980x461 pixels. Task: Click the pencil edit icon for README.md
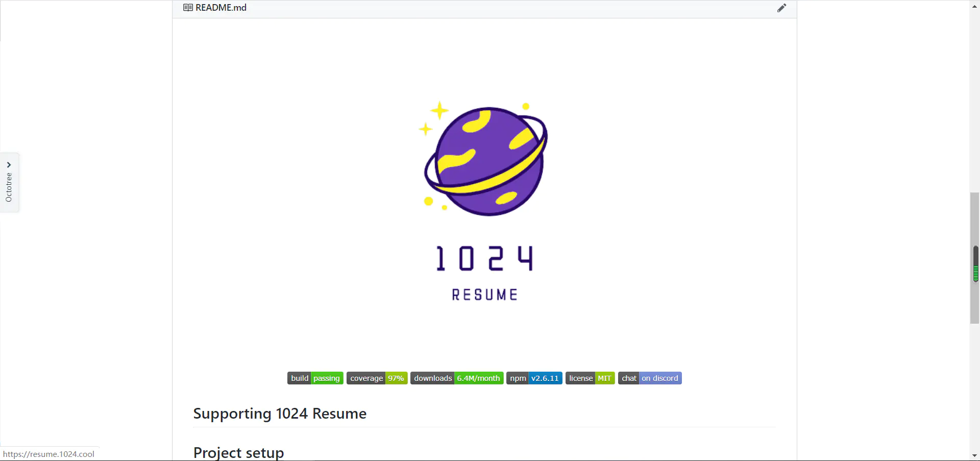pyautogui.click(x=781, y=8)
